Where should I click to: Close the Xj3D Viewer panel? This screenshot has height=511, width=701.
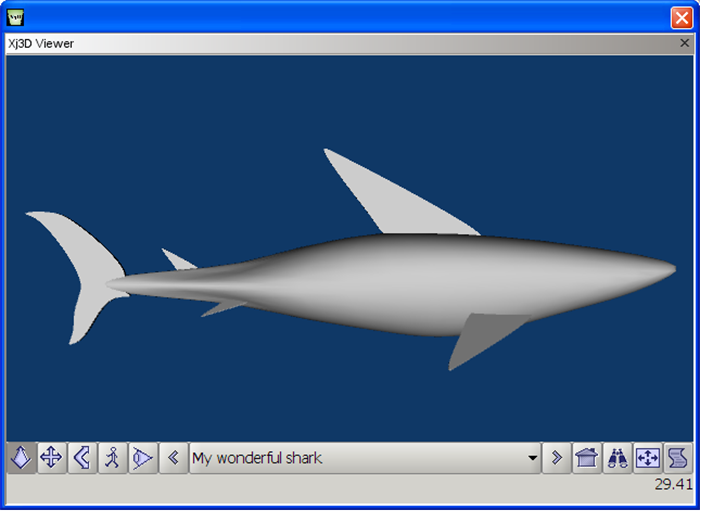pos(684,43)
